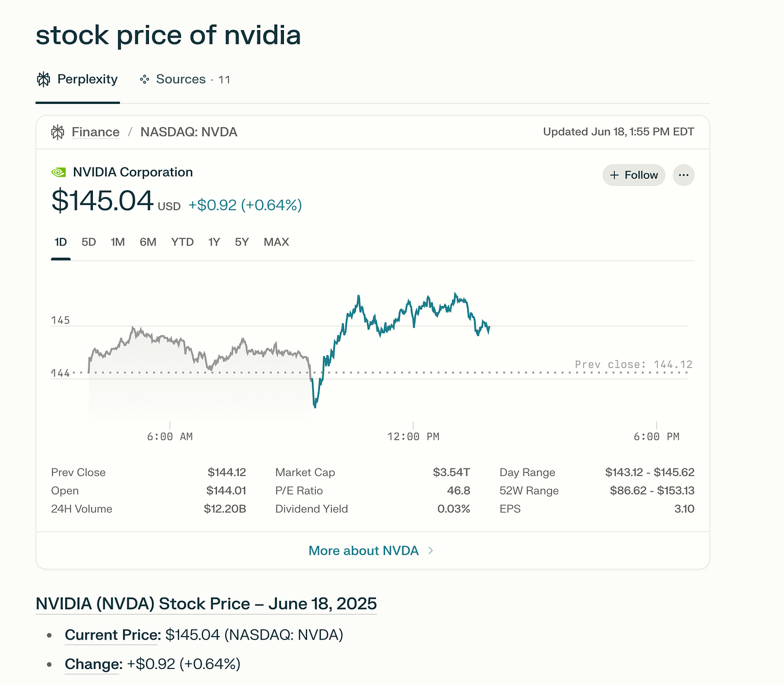Switch to the Sources tab
The height and width of the screenshot is (684, 784).
click(x=181, y=79)
